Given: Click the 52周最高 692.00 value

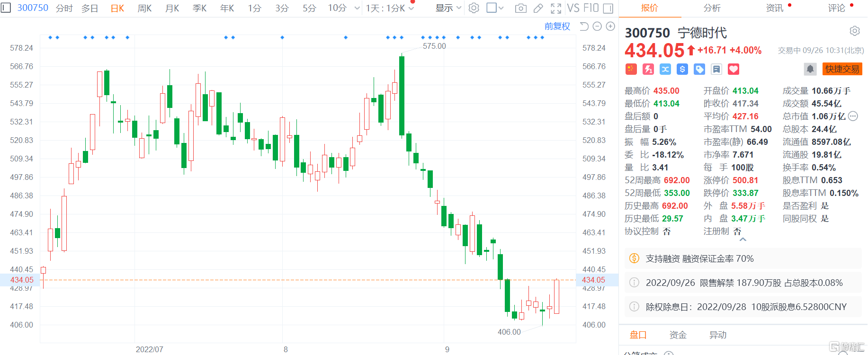Looking at the screenshot, I should coord(677,180).
